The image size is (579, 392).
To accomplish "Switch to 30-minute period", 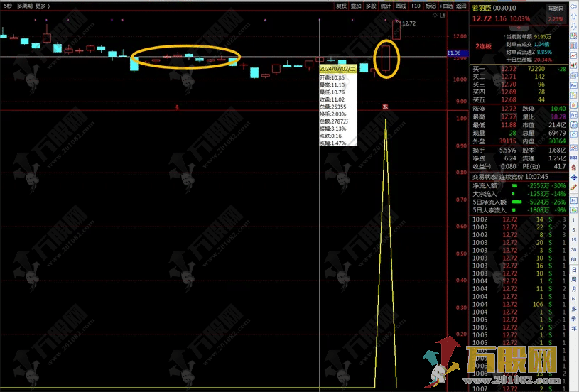I will (x=573, y=250).
